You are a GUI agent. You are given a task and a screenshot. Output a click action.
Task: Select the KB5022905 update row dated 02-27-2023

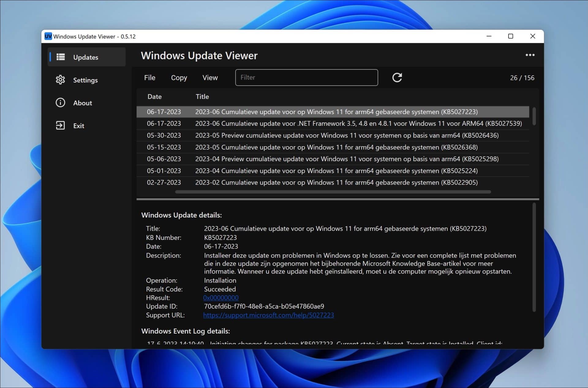click(x=333, y=182)
